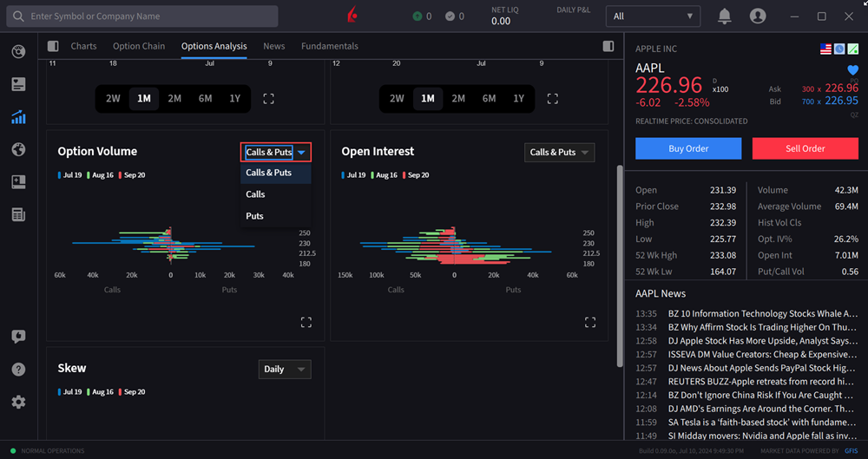Choose Calls from the open dropdown list

click(x=276, y=194)
